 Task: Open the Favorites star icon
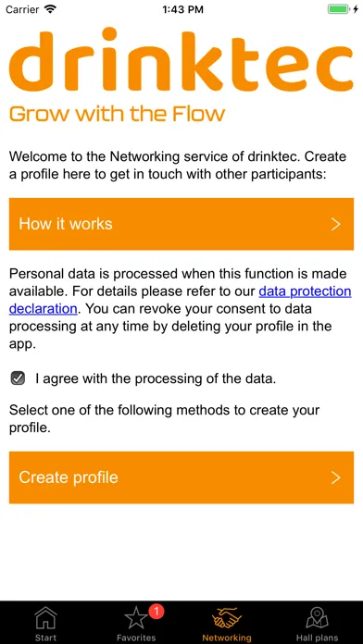[136, 619]
